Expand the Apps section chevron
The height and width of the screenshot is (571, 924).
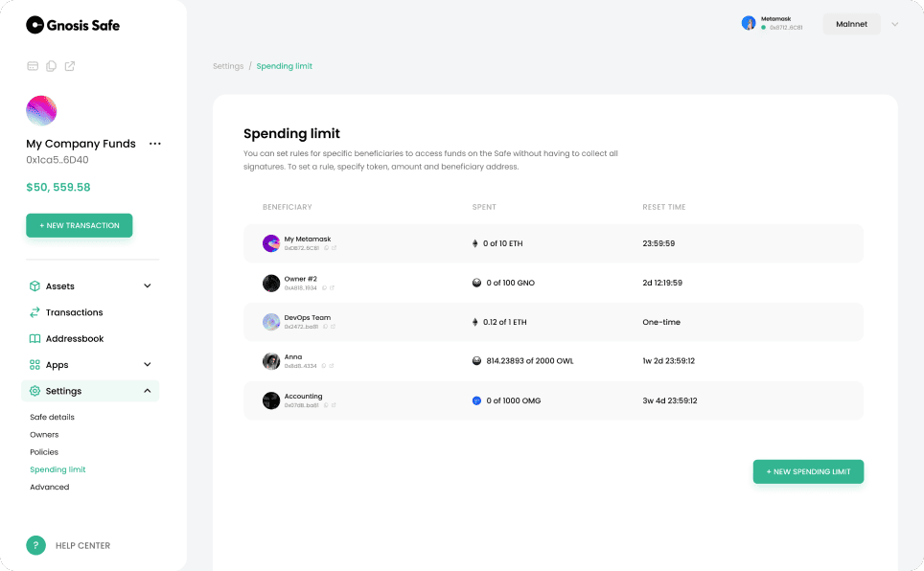point(147,364)
